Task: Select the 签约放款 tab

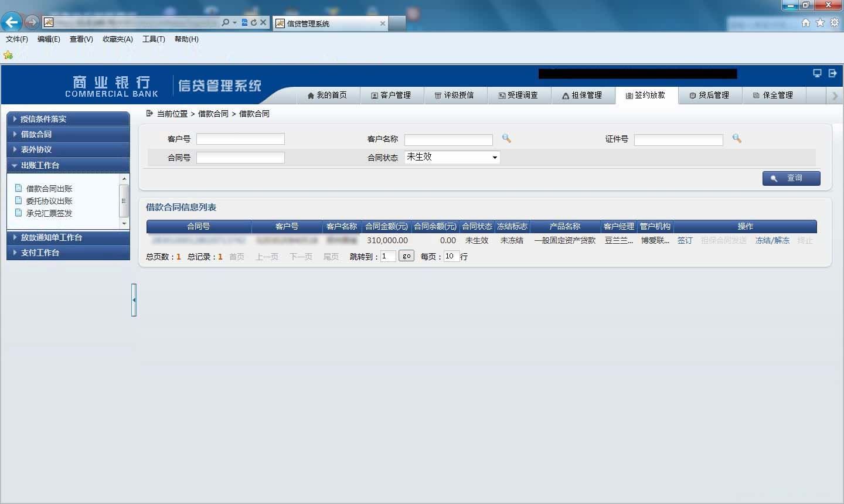Action: [646, 95]
